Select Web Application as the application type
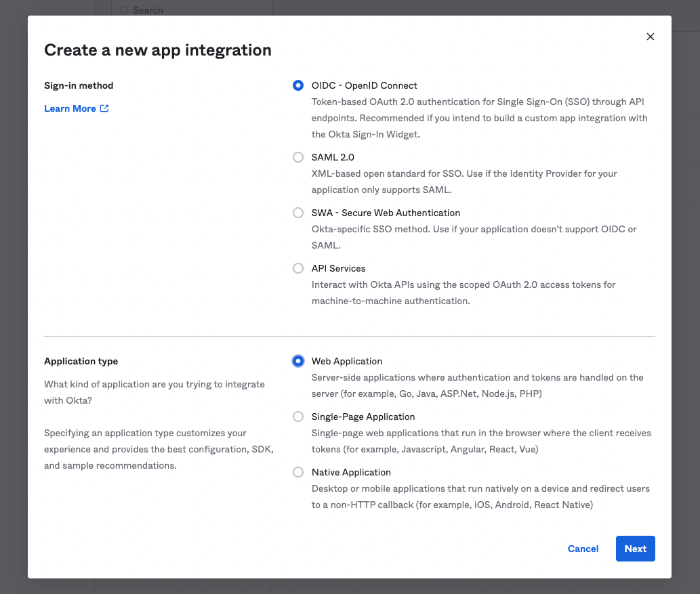This screenshot has height=594, width=700. 298,361
